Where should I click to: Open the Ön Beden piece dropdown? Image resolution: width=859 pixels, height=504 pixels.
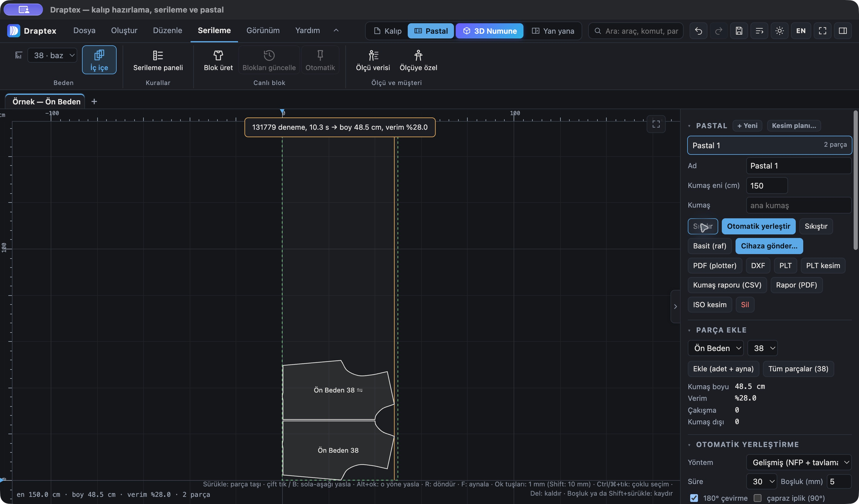716,348
